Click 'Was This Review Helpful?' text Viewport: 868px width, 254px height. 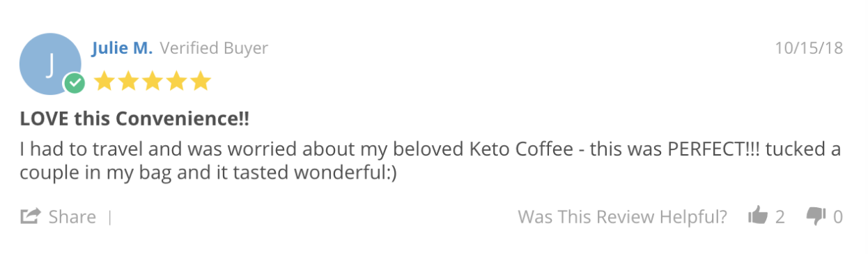[623, 217]
